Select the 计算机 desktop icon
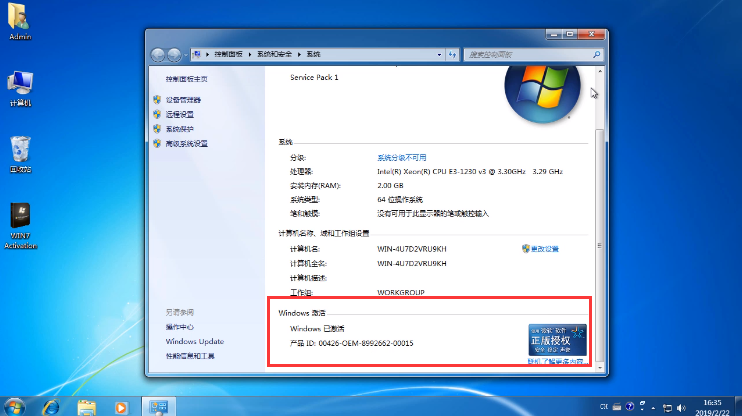This screenshot has height=416, width=742. (x=20, y=89)
